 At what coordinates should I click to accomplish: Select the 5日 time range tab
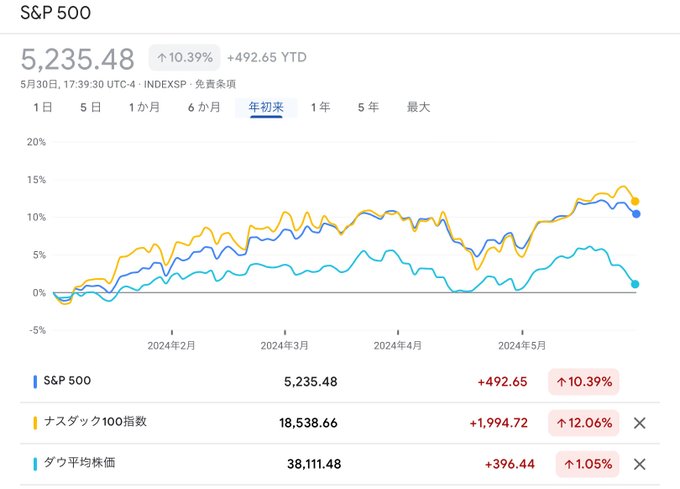point(91,107)
